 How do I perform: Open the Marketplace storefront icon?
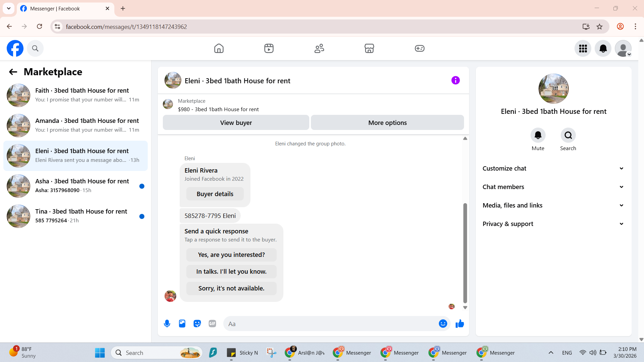click(369, 48)
